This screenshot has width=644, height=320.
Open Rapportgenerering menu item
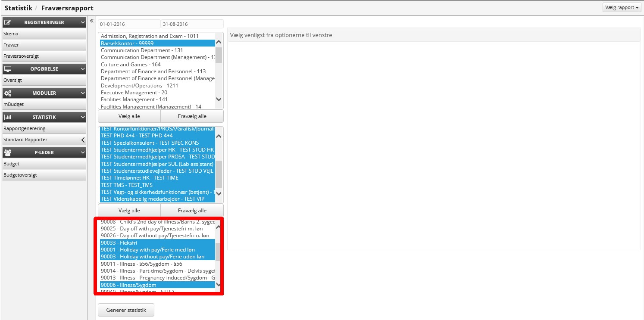[x=24, y=128]
